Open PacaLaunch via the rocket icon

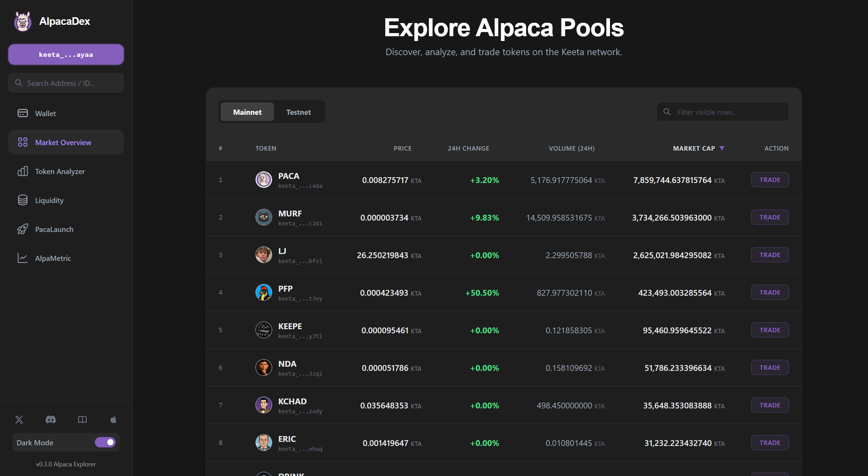(x=22, y=229)
